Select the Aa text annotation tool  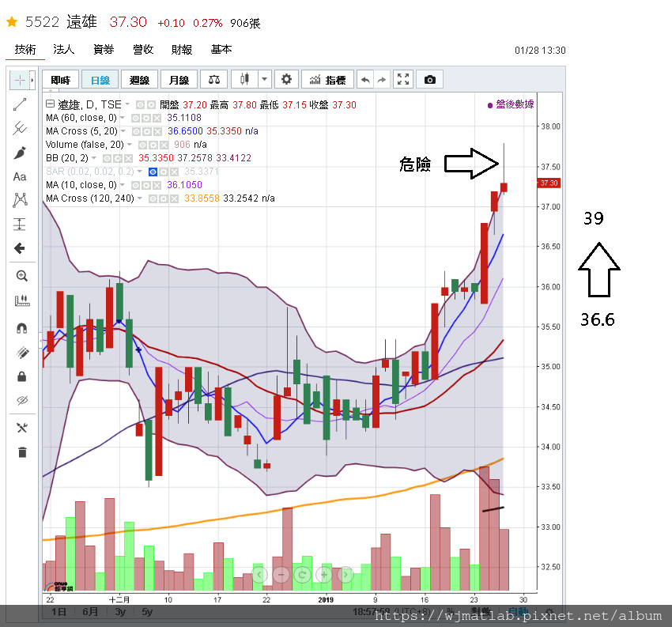pos(20,176)
